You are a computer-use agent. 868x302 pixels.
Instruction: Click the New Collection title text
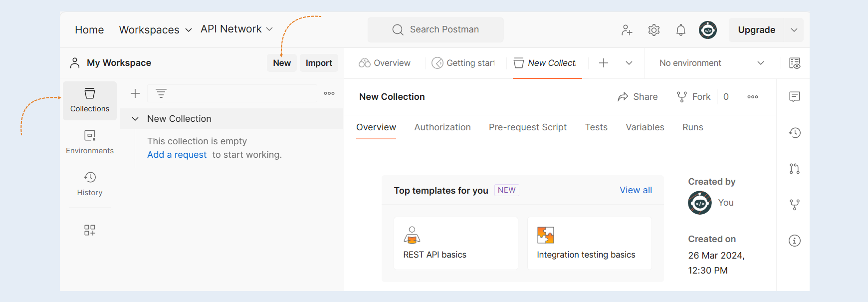(392, 97)
